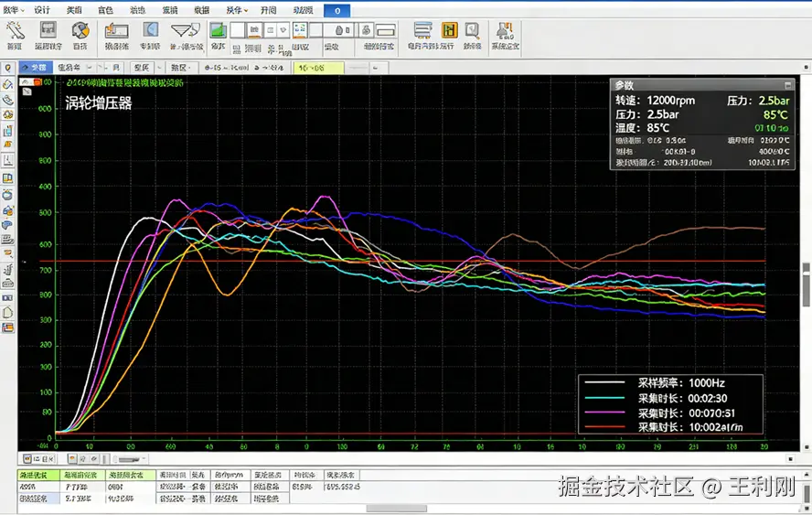812x515 pixels.
Task: Click the lightbulb icon atop the left sidebar
Action: coord(7,68)
